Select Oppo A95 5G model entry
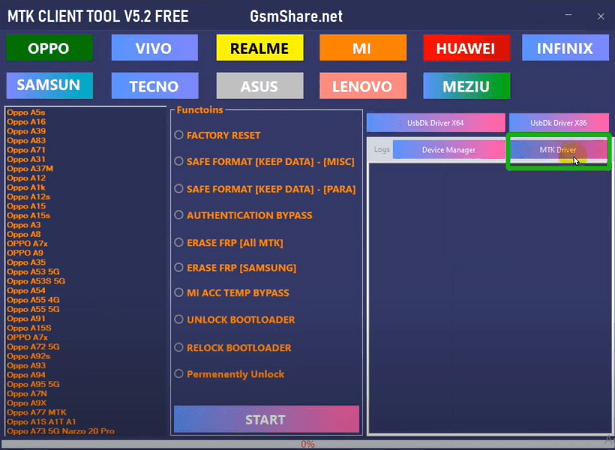The width and height of the screenshot is (615, 450). pyautogui.click(x=33, y=385)
